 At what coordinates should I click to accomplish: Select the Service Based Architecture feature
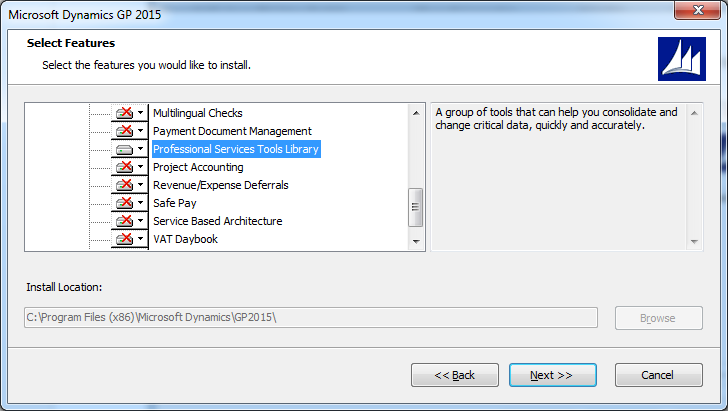click(x=218, y=221)
